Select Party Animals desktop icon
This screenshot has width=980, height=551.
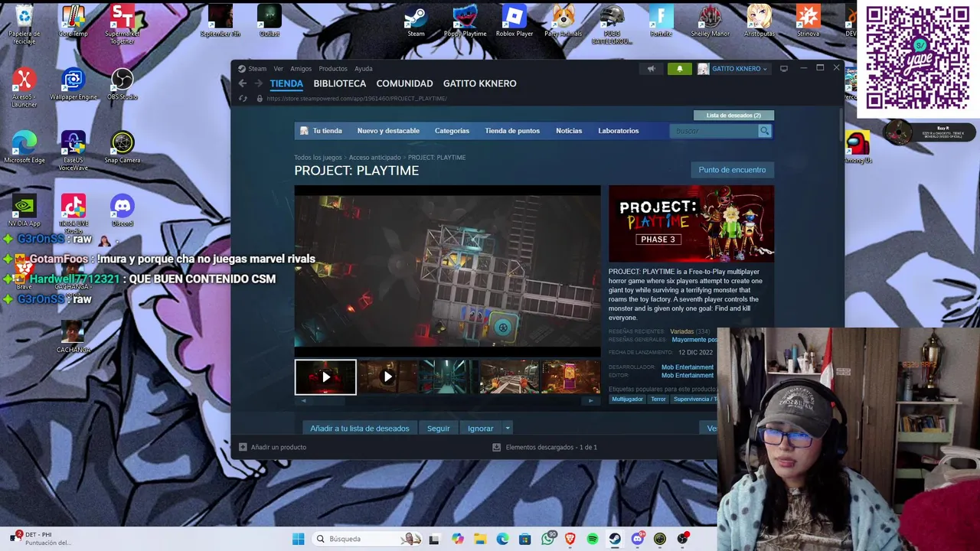pos(563,21)
